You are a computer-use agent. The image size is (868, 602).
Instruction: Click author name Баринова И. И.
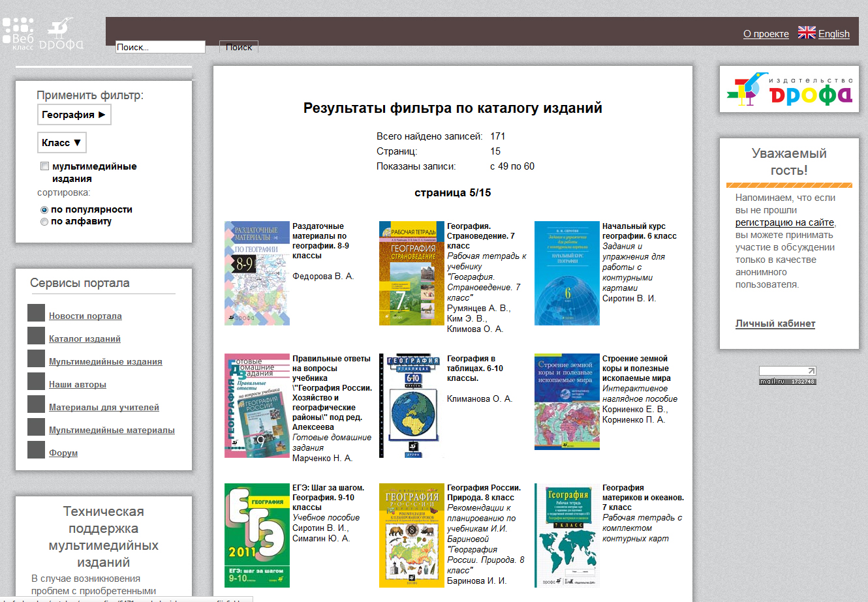pyautogui.click(x=476, y=581)
